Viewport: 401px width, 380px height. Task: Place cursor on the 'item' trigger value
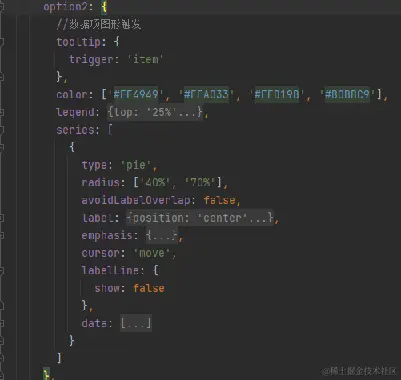146,59
